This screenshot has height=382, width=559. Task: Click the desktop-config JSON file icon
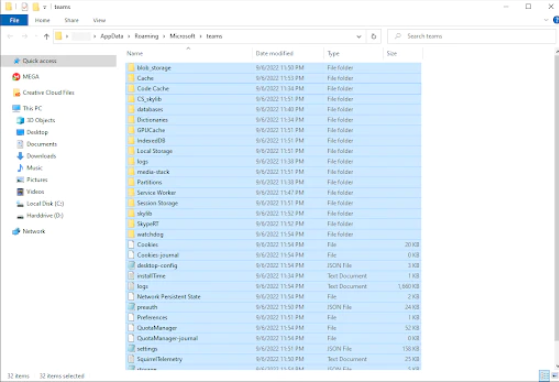131,265
